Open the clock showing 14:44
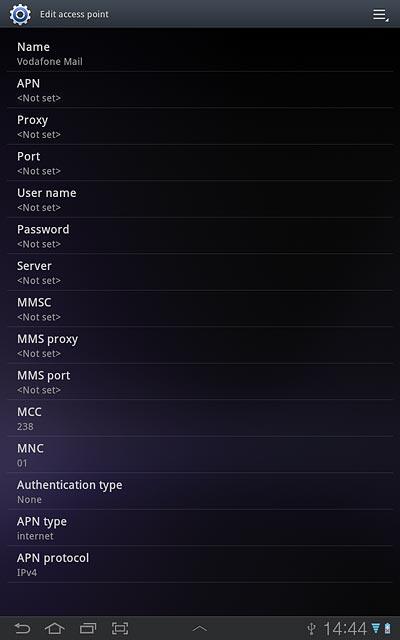Screen dimensions: 400x640 click(x=345, y=629)
